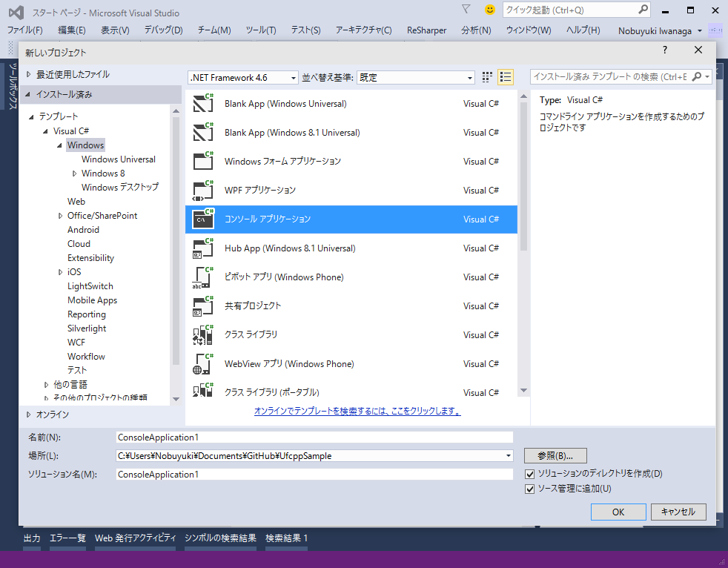Open the アーキテクチャ(C) menu

coord(363,30)
